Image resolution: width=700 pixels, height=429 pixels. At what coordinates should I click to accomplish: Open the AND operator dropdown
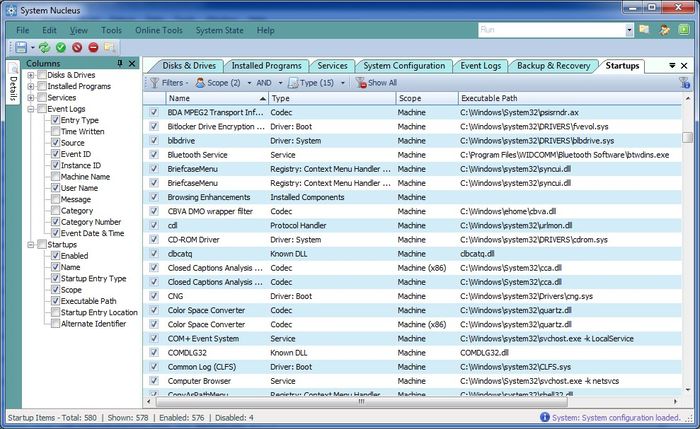click(280, 83)
